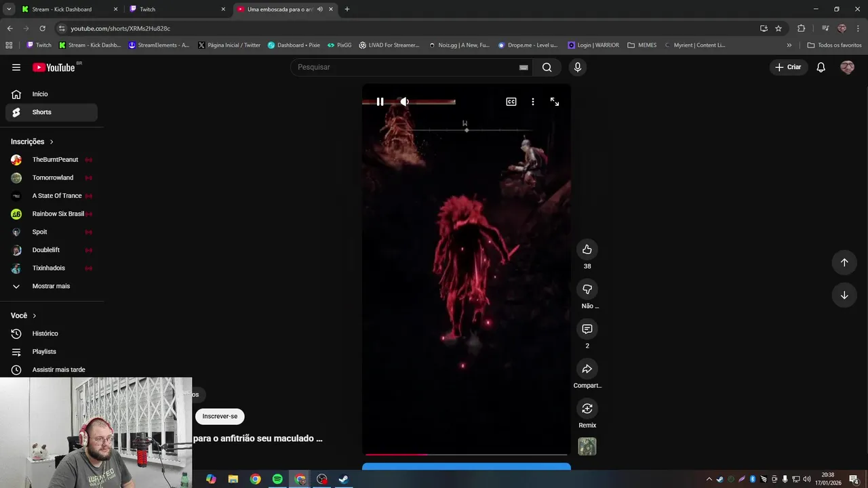This screenshot has width=868, height=488.
Task: Install app icon in address bar
Action: (764, 28)
